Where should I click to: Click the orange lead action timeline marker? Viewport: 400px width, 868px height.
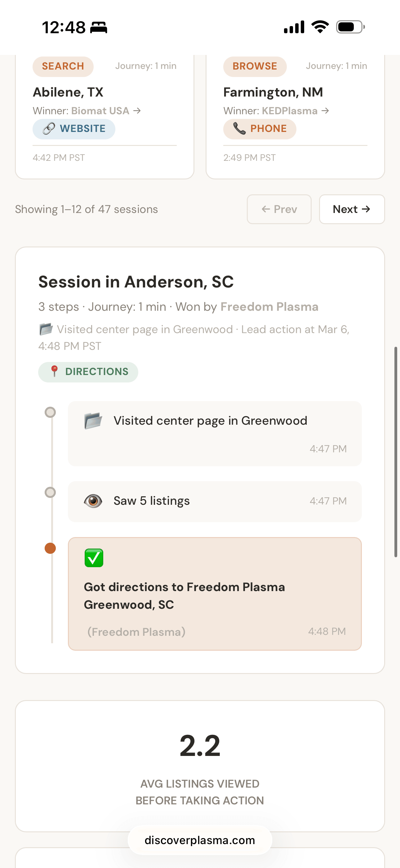coord(50,548)
